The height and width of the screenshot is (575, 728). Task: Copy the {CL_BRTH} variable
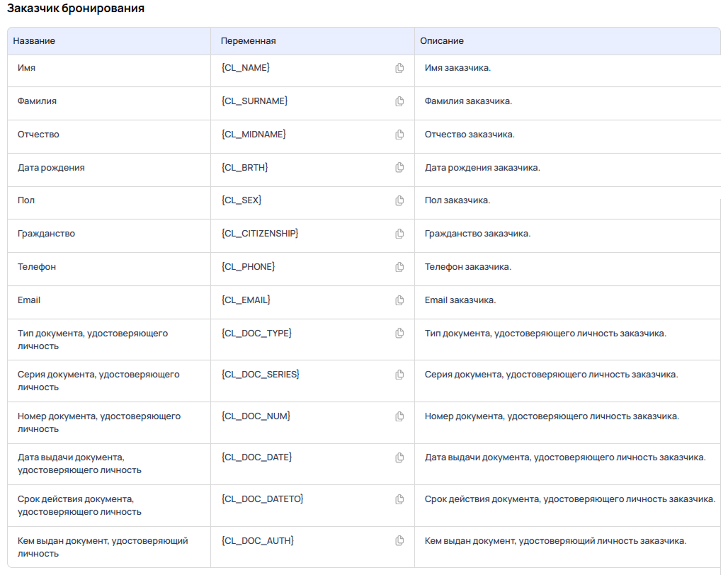tap(399, 168)
